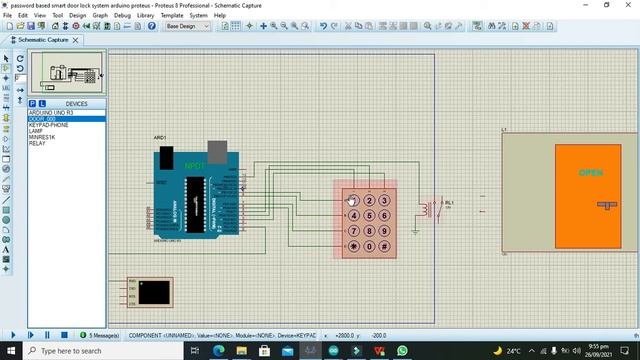This screenshot has width=640, height=360.
Task: Select the 2D Graphics Line tool
Action: pos(6,200)
